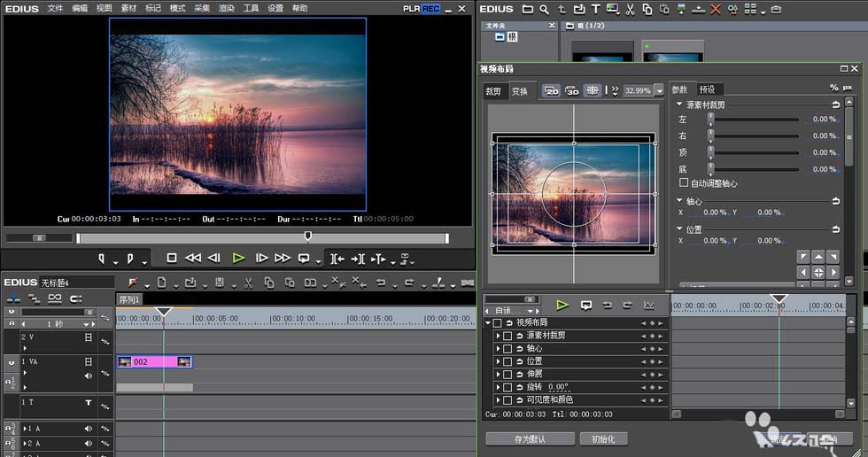868x457 pixels.
Task: Switch to 3D layout mode
Action: pyautogui.click(x=572, y=90)
